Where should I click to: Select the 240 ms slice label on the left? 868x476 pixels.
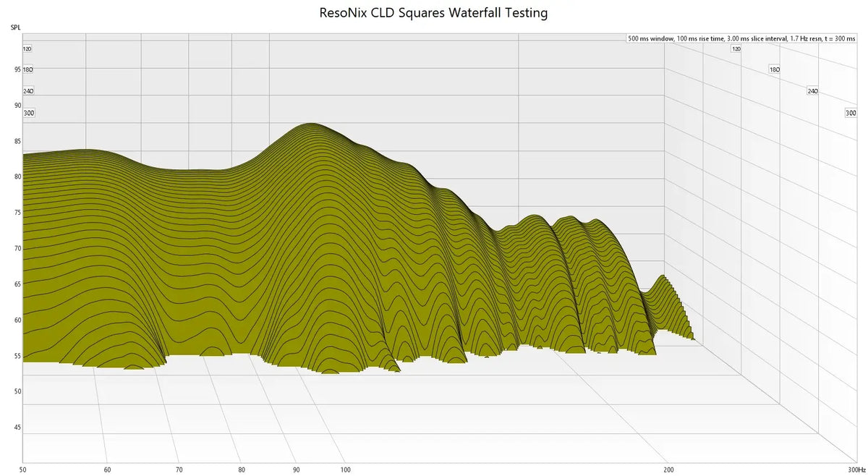(x=27, y=91)
